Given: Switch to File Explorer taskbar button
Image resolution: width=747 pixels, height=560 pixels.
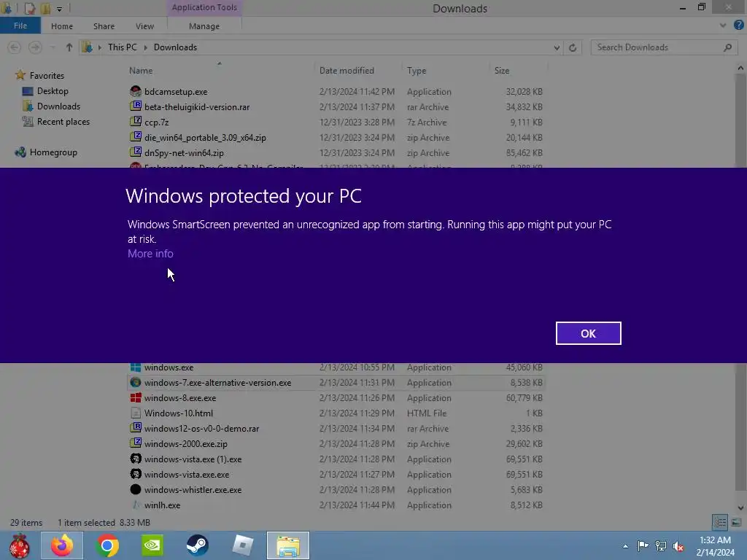Looking at the screenshot, I should click(x=288, y=545).
